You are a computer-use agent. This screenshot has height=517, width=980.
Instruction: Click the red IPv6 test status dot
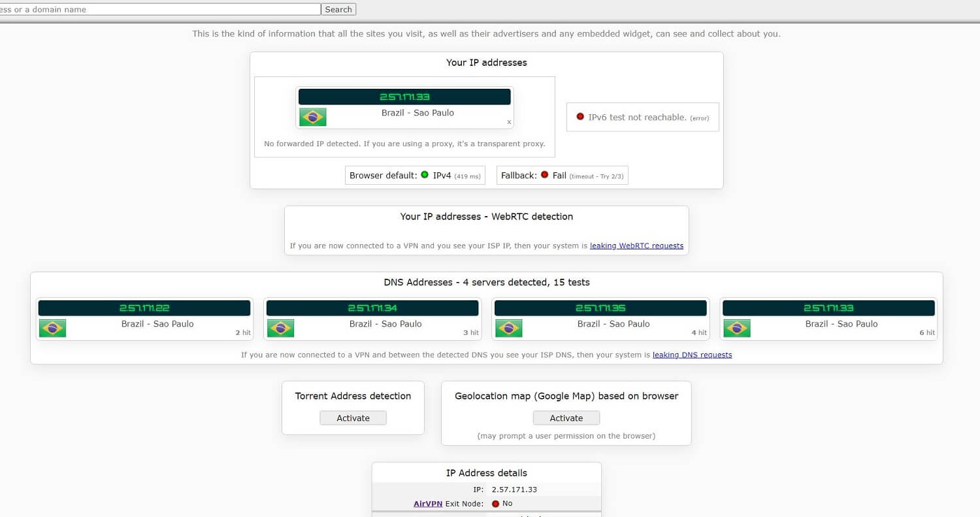580,117
